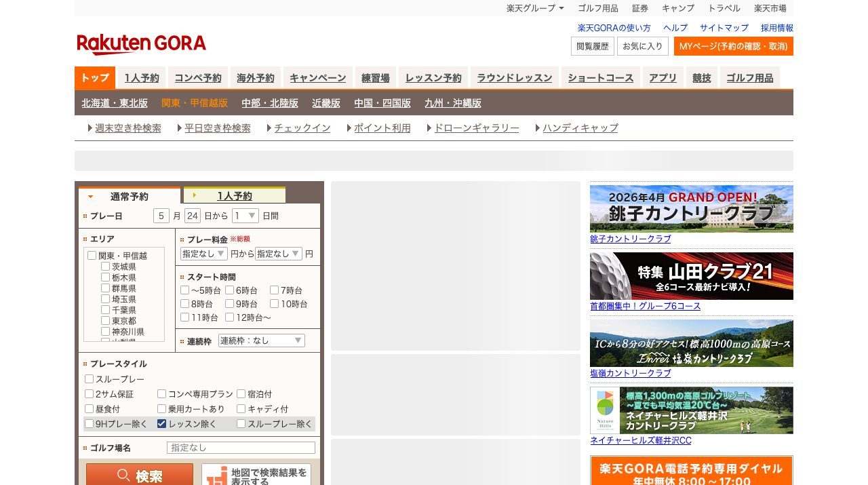Open the 塩嶺カントリークラブ banner image

[692, 343]
